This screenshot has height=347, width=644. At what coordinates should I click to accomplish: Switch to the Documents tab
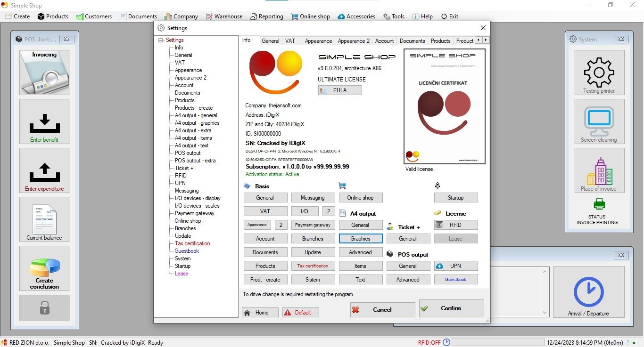[x=413, y=41]
